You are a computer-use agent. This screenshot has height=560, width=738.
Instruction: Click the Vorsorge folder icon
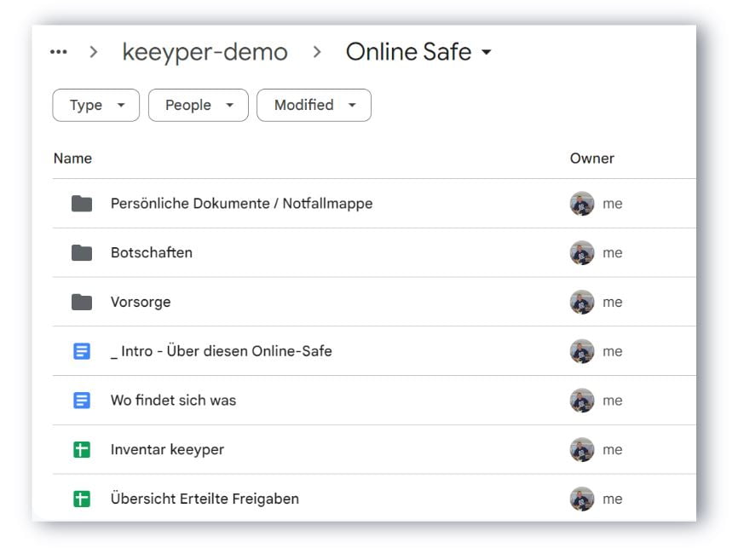tap(82, 303)
